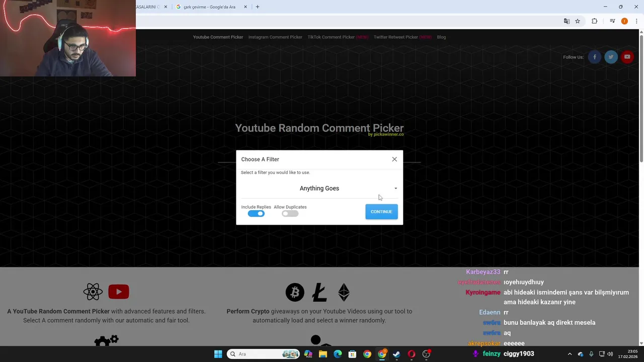This screenshot has width=644, height=362.
Task: Show hidden system tray icons
Action: [570, 354]
